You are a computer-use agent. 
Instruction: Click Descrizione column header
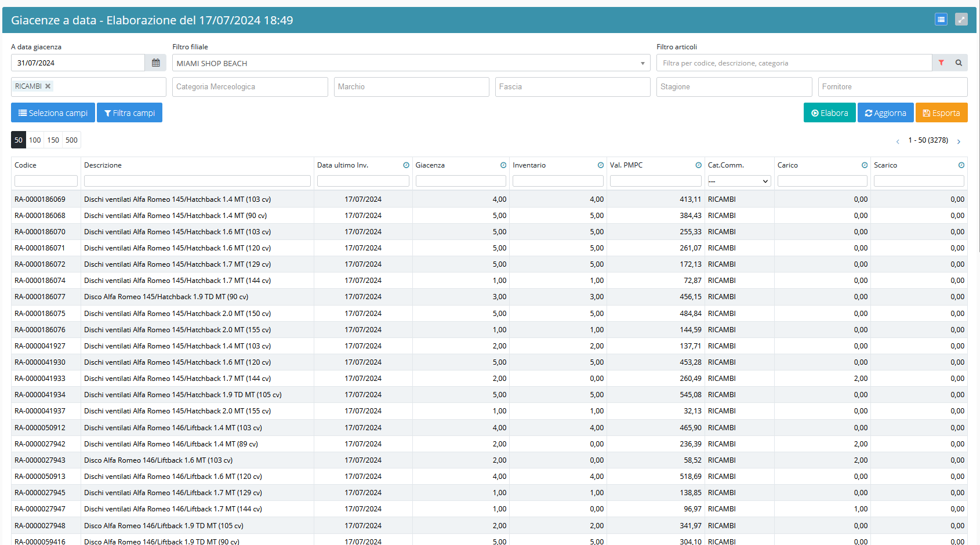[103, 165]
